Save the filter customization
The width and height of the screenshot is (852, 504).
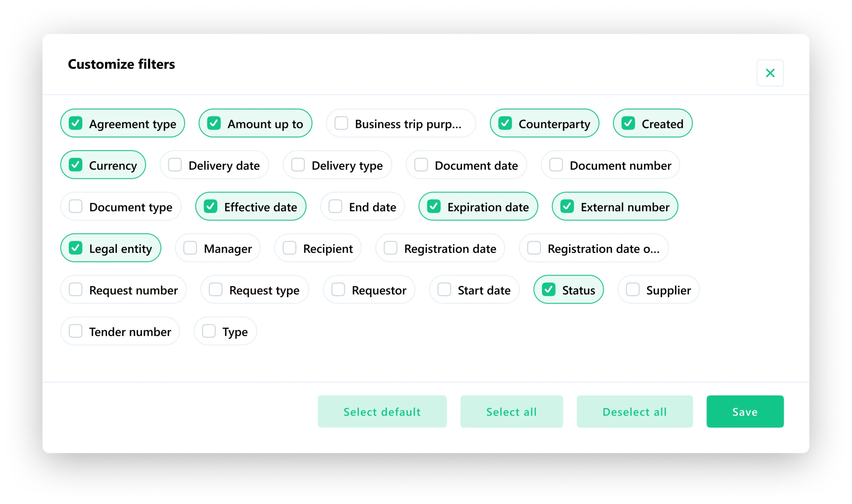pos(745,412)
